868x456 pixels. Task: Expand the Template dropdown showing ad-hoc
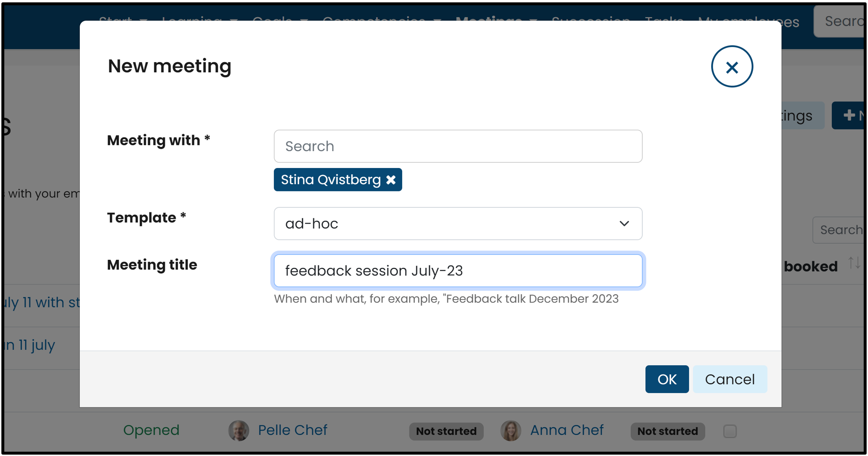click(458, 223)
